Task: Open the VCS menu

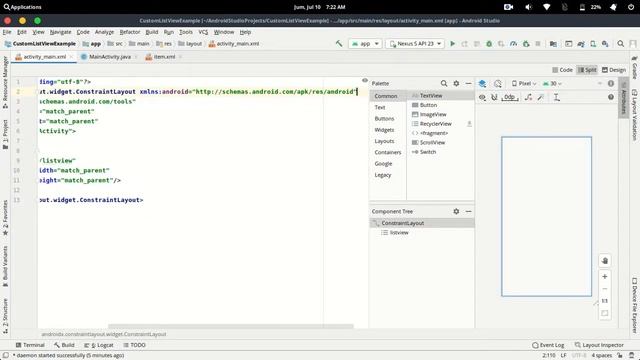Action: (x=203, y=32)
